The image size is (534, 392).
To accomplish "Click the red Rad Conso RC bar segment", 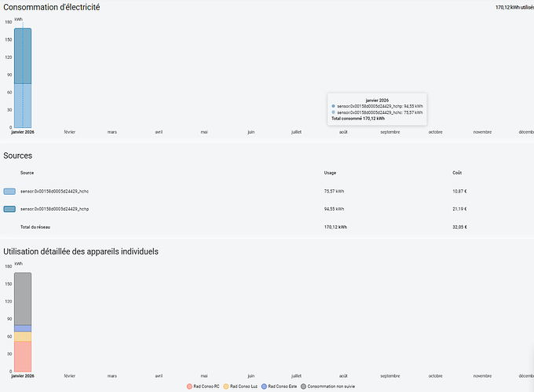I will coord(23,356).
